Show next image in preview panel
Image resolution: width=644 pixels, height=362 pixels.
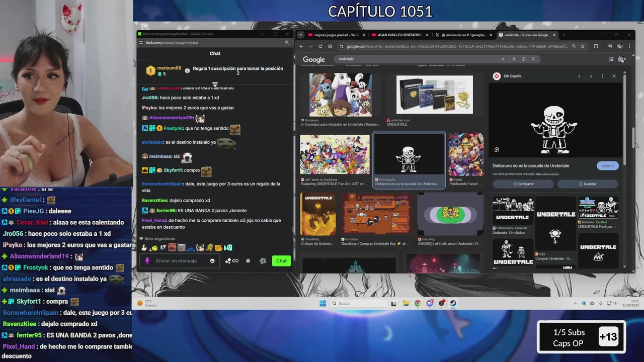(x=591, y=76)
